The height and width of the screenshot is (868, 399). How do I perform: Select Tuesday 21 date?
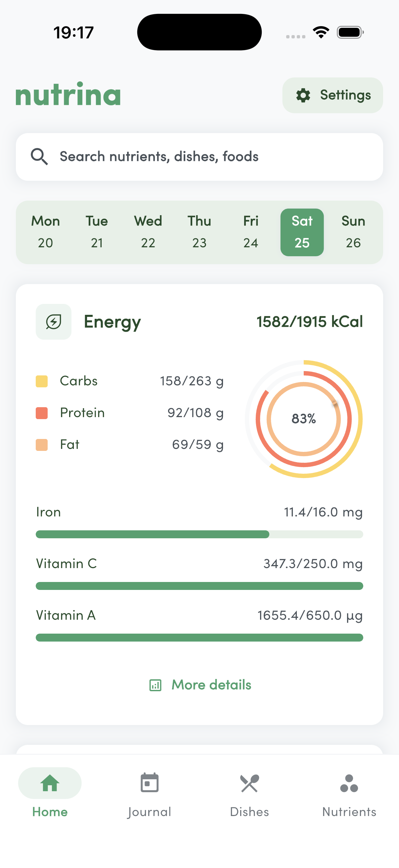point(97,232)
